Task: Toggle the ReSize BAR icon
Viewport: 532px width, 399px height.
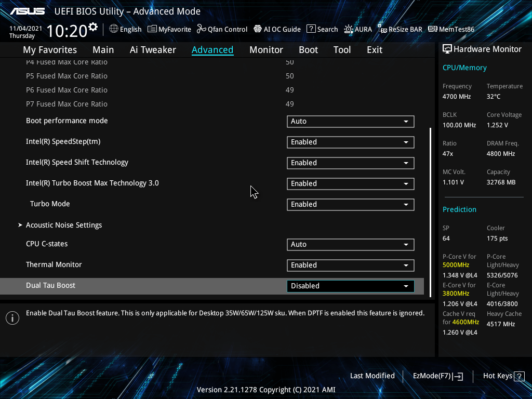Action: [382, 29]
